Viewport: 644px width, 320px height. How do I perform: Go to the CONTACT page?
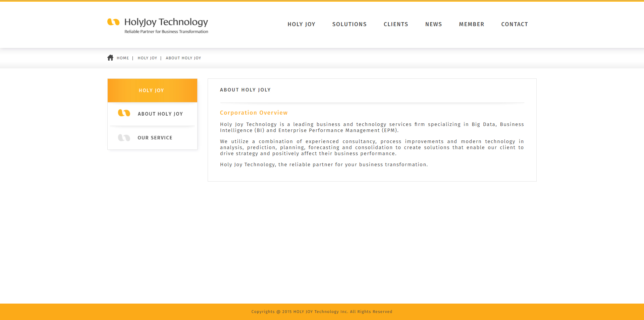[x=515, y=24]
